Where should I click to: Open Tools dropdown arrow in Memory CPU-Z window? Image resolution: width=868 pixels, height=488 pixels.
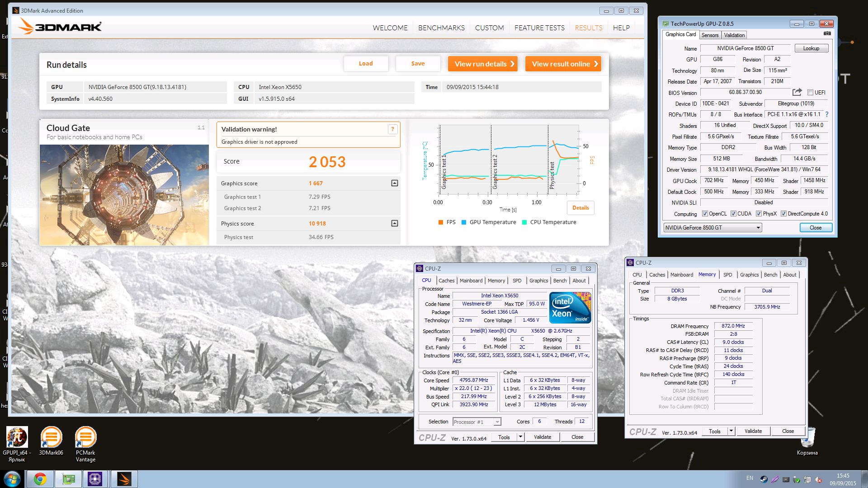731,431
